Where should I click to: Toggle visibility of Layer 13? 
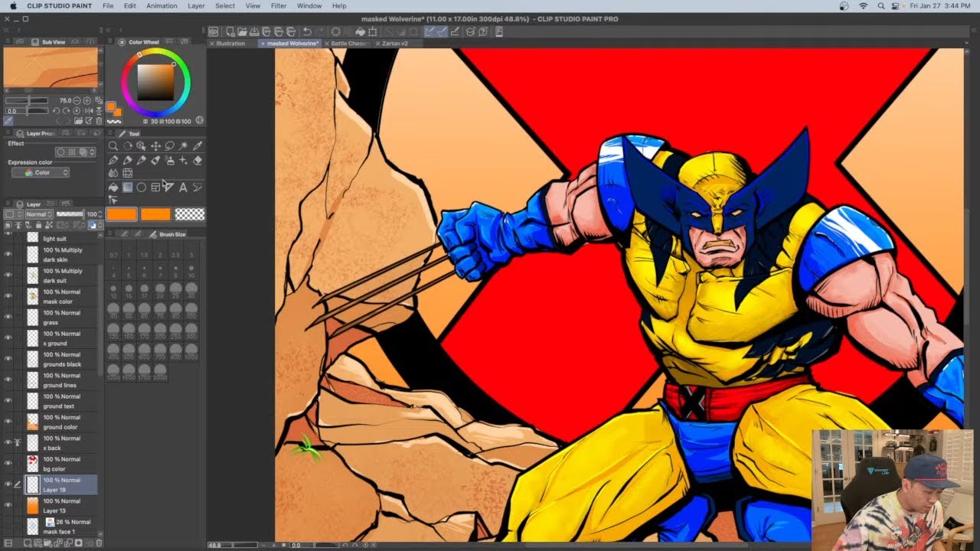[8, 505]
